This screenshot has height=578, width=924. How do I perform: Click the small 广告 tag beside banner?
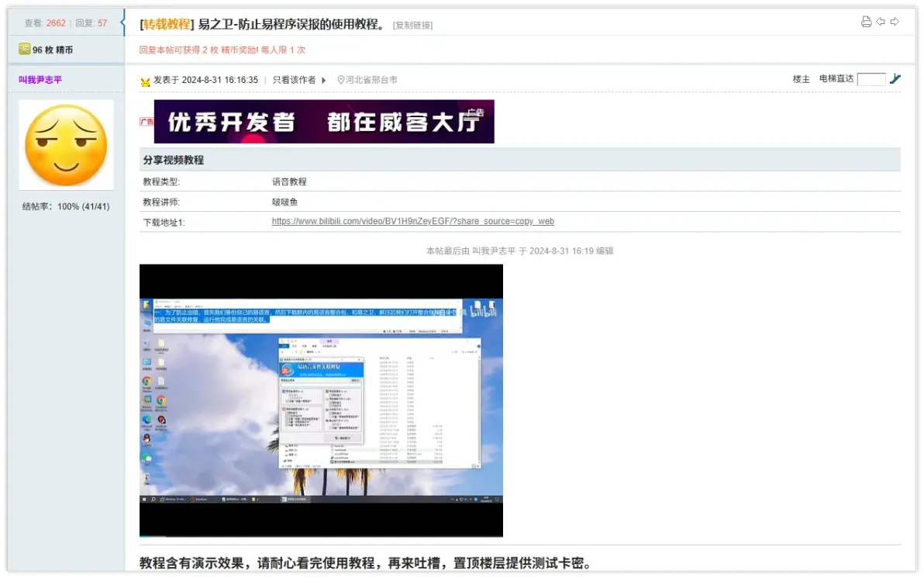pos(147,122)
